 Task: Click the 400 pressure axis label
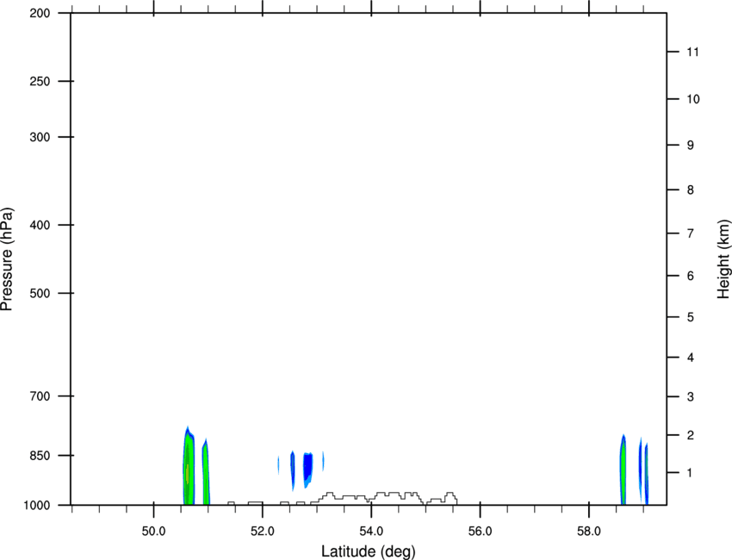coord(40,225)
